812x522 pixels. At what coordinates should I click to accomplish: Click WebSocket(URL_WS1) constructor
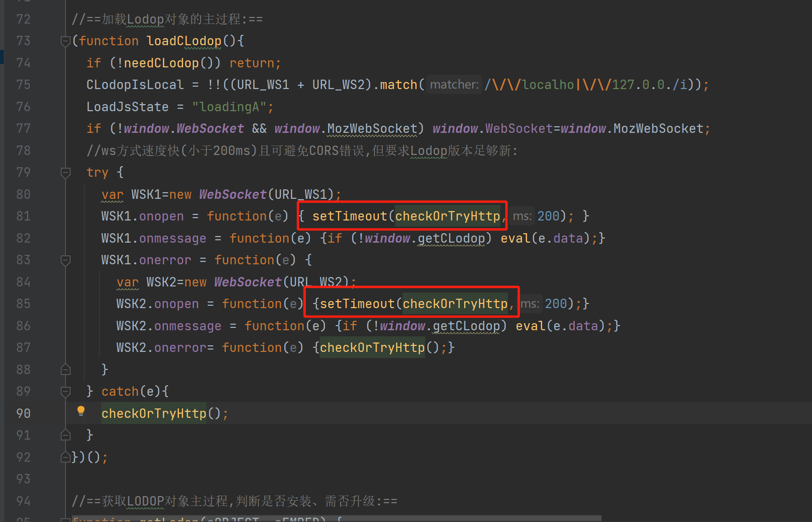266,195
